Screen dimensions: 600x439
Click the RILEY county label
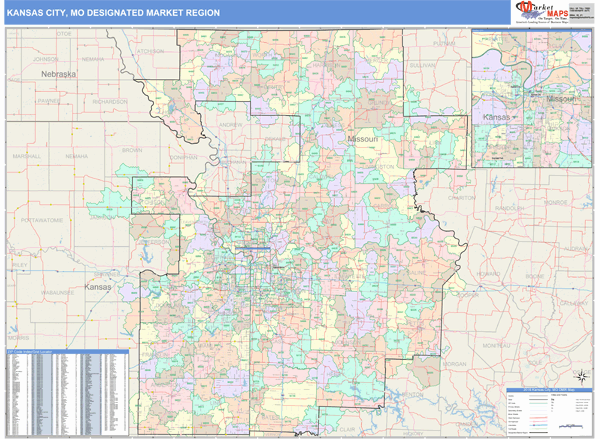click(20, 265)
